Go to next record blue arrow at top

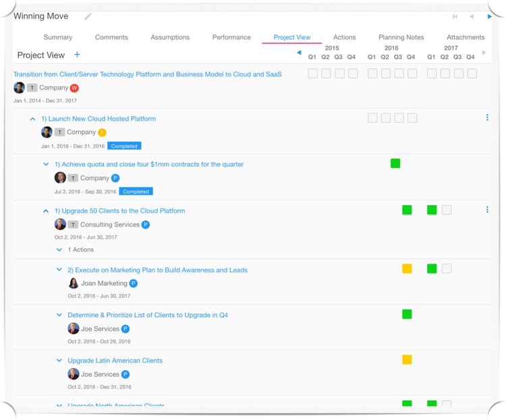tap(490, 16)
